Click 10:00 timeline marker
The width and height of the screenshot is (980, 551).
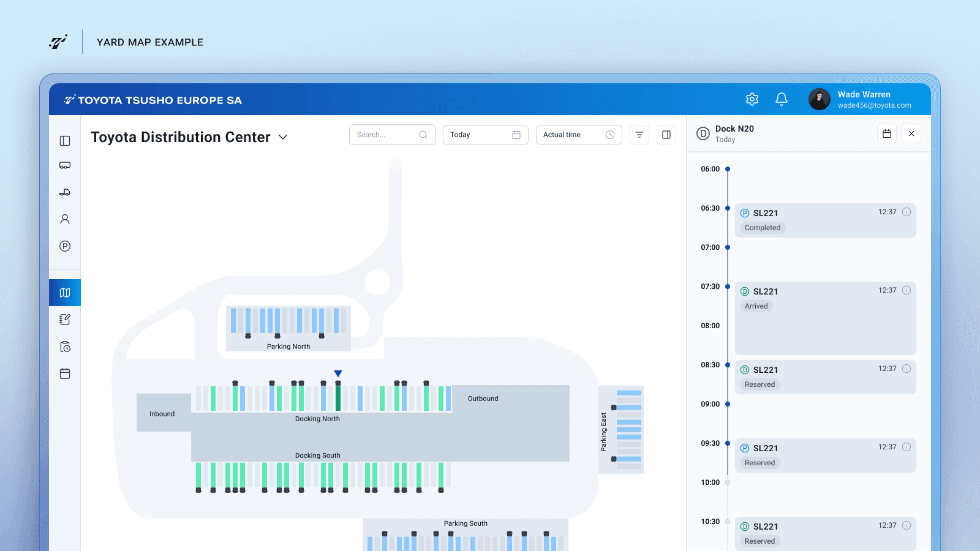tap(728, 482)
